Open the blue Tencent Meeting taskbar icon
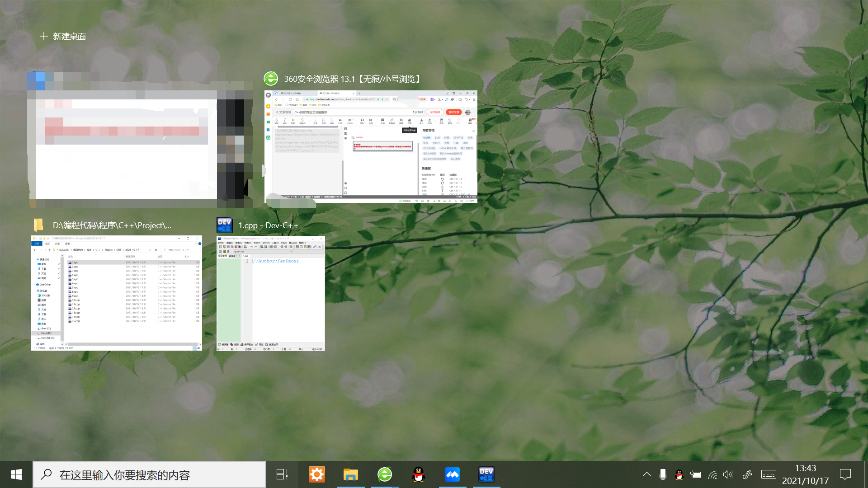 click(x=452, y=474)
